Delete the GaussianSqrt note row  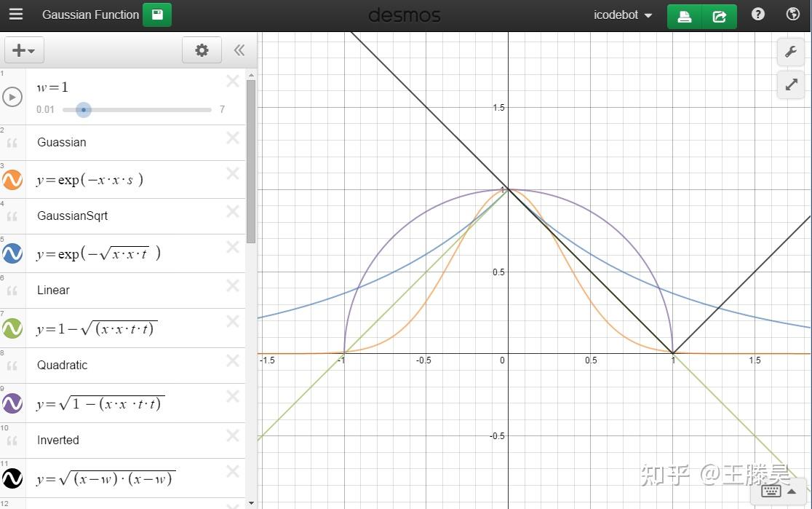click(233, 211)
